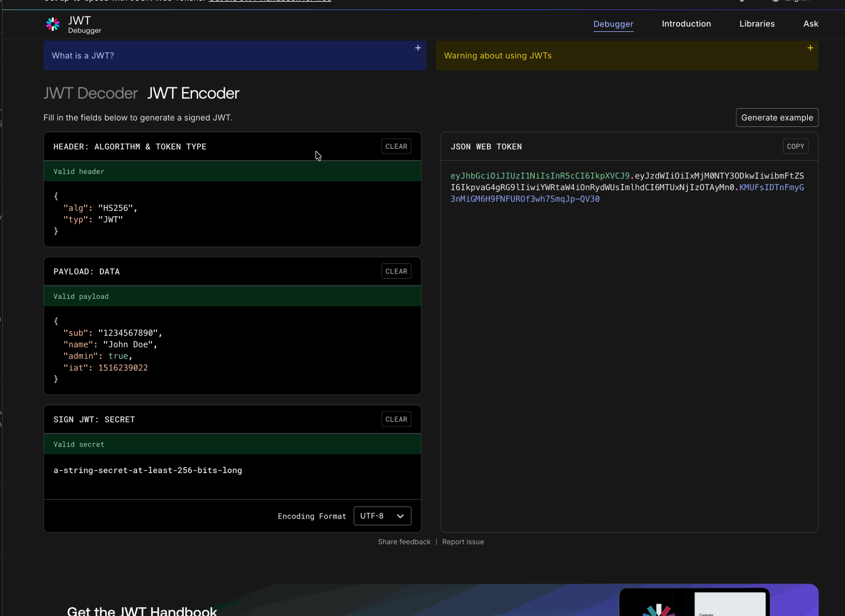
Task: Select the Debugger nav item
Action: [613, 24]
